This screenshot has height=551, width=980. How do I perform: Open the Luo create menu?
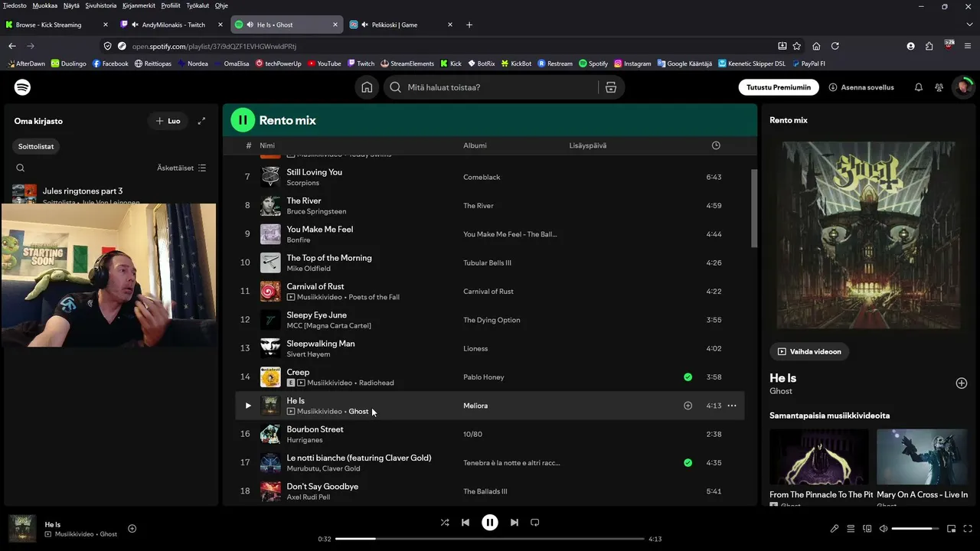(168, 121)
